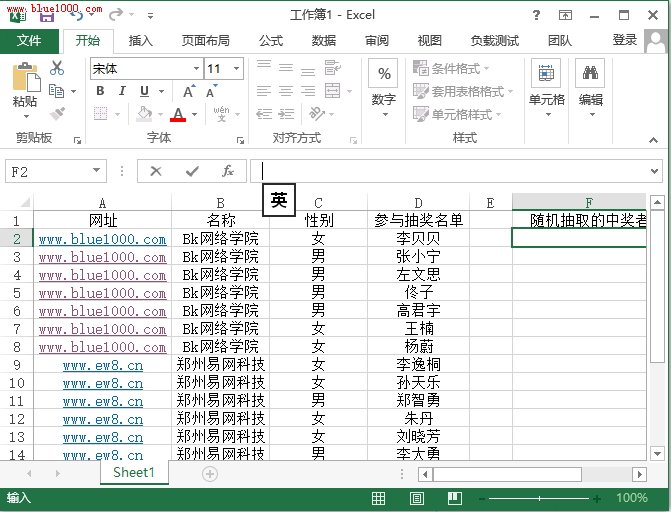Switch to the 数据 tab
The width and height of the screenshot is (671, 512).
324,41
